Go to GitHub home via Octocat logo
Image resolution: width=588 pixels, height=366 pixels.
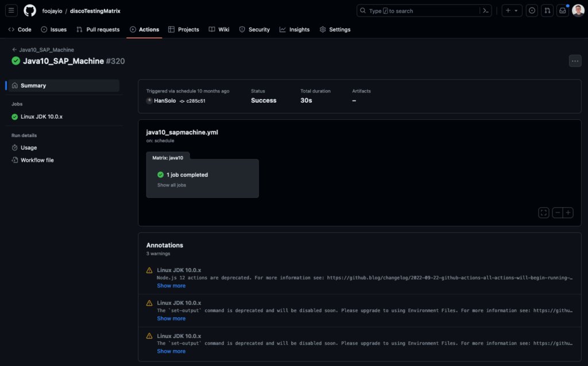30,10
